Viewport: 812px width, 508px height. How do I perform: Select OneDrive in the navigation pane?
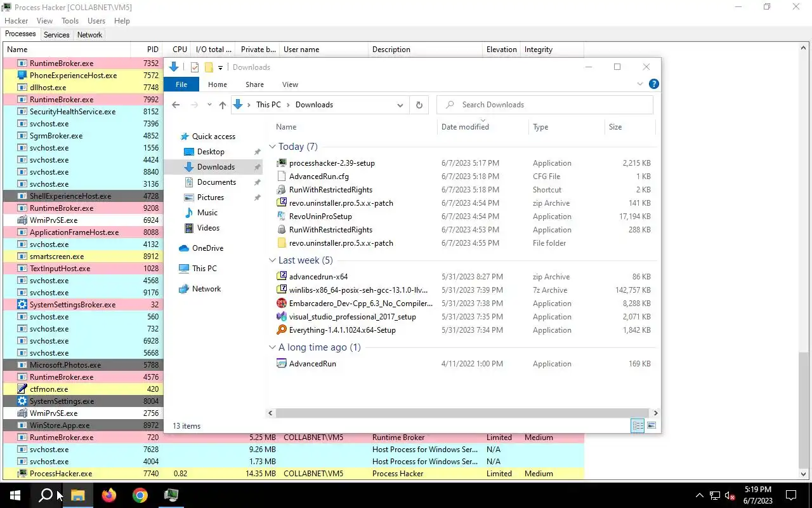click(x=207, y=248)
